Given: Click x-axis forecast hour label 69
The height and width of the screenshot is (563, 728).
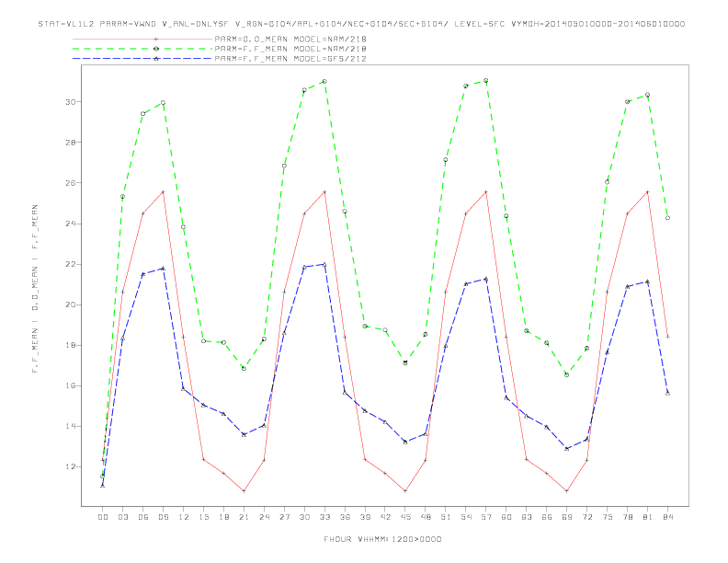Looking at the screenshot, I should (x=567, y=517).
